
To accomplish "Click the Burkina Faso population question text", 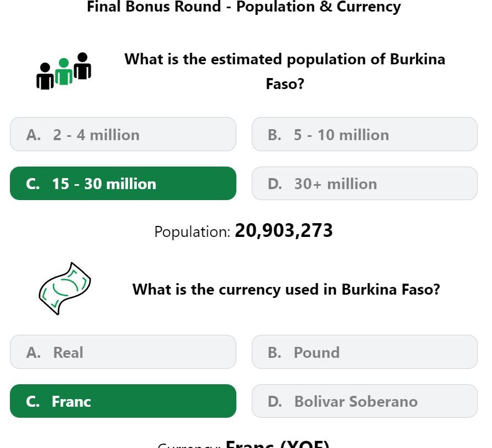I will coord(285,71).
